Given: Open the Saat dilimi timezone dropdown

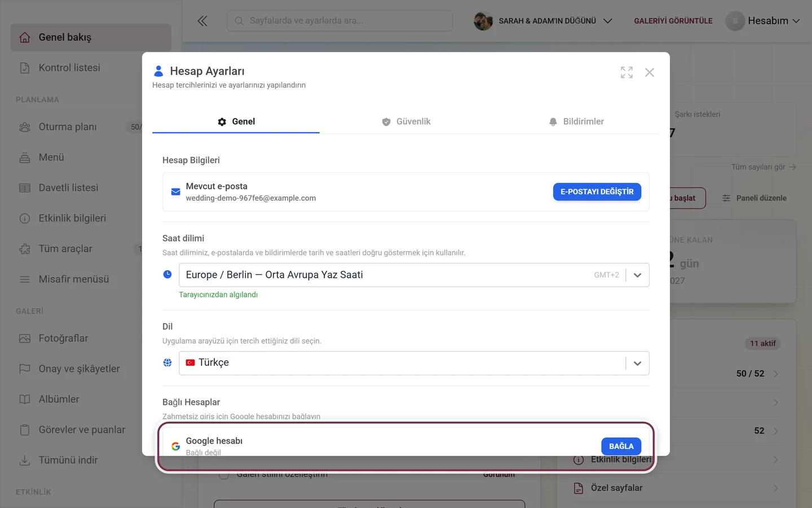Looking at the screenshot, I should click(x=414, y=275).
